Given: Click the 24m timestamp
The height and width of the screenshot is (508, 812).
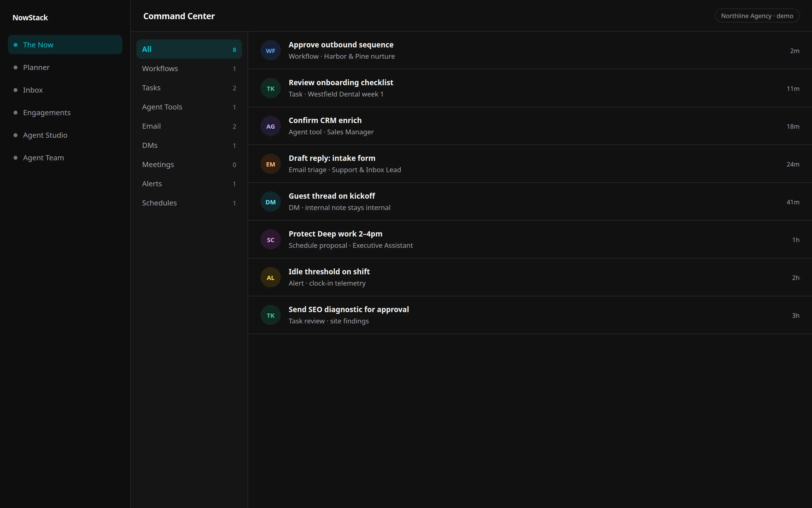Looking at the screenshot, I should pos(793,164).
